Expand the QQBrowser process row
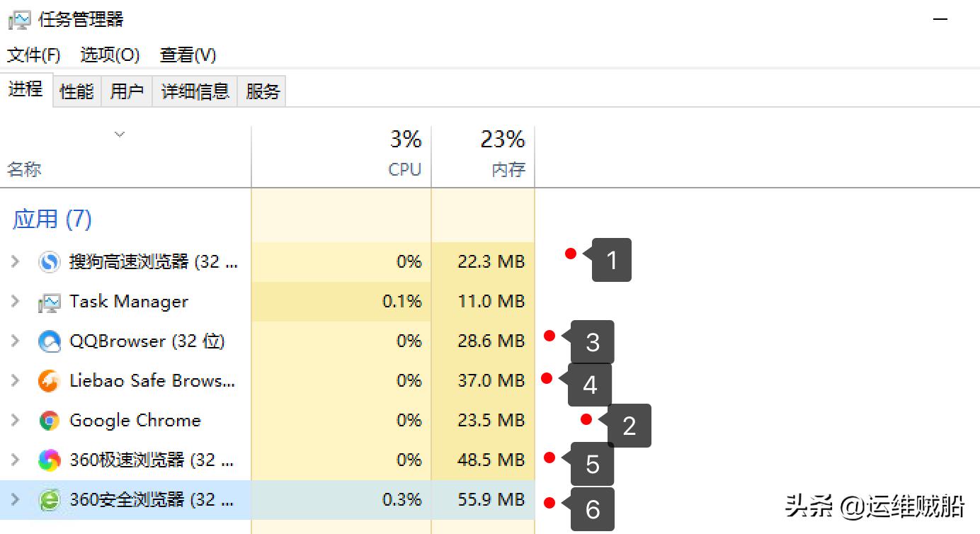 15,341
